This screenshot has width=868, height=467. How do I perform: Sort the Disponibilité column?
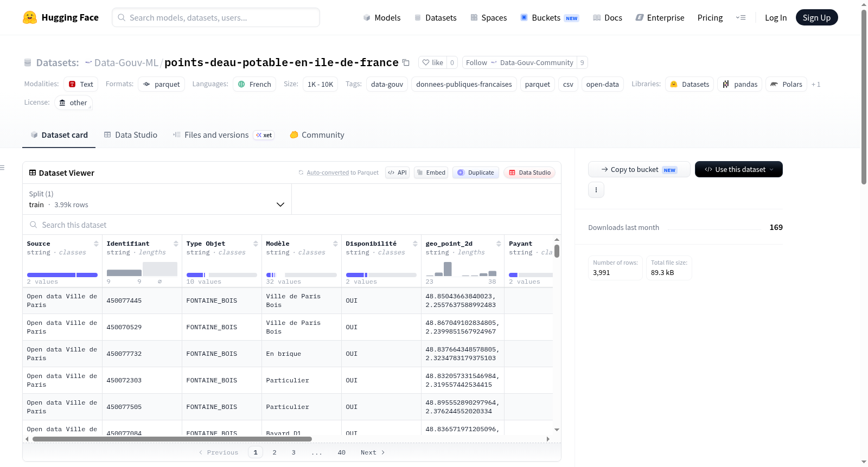[415, 244]
